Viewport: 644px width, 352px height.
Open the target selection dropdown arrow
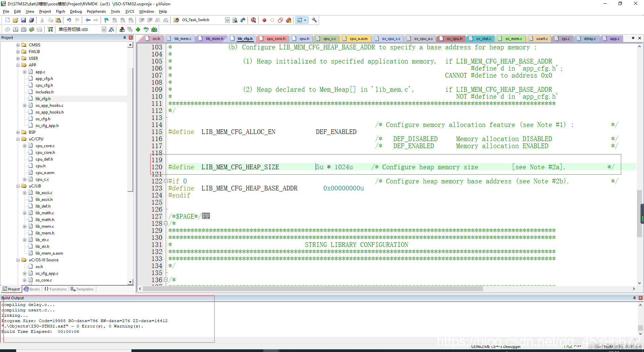point(104,30)
